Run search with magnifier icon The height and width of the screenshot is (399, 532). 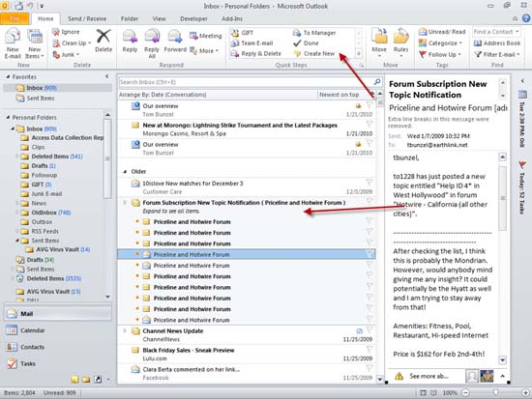coord(377,82)
